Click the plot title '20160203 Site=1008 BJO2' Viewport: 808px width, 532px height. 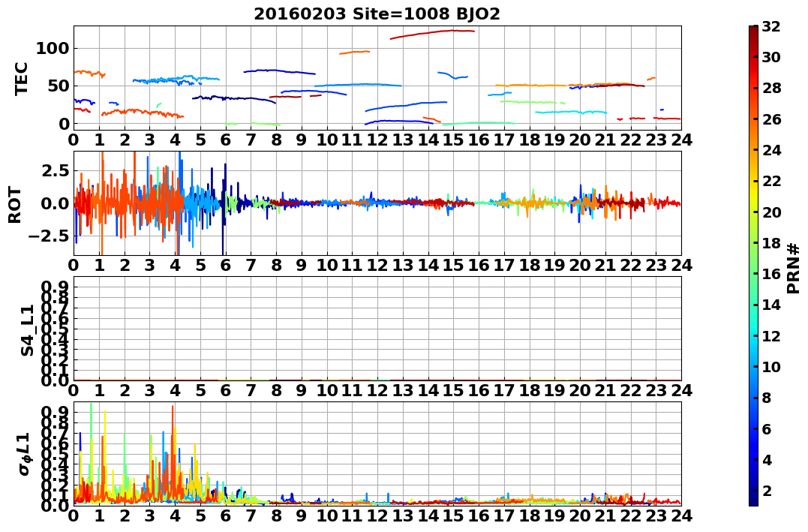point(377,14)
